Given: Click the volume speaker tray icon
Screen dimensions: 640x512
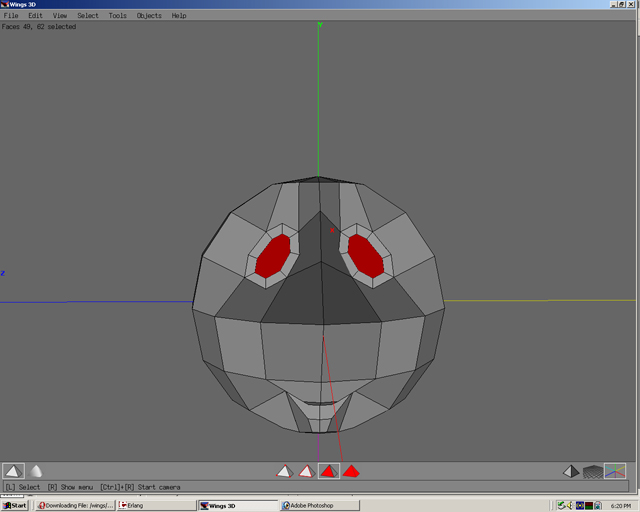Looking at the screenshot, I should click(x=570, y=505).
